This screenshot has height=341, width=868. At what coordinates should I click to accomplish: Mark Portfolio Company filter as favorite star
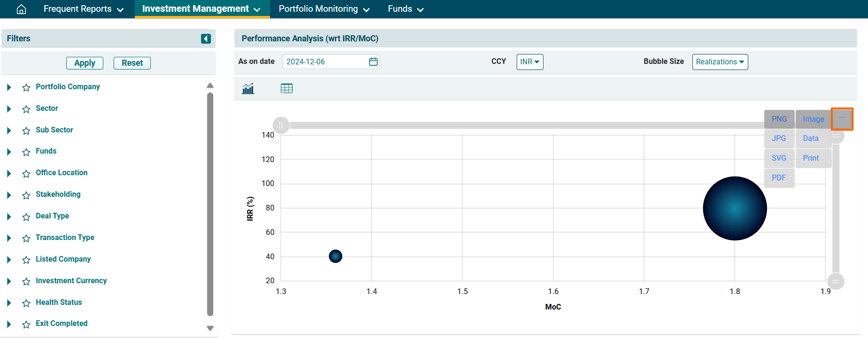(26, 87)
